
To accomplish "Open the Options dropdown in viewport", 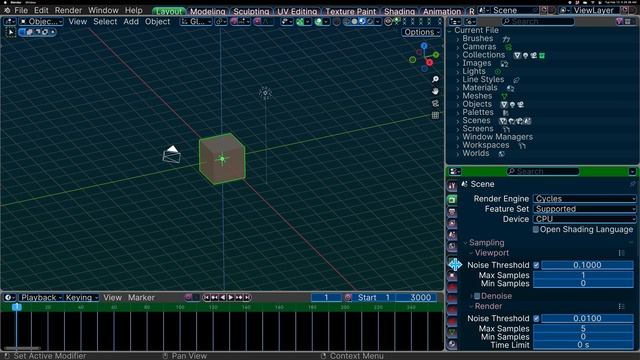I will click(x=422, y=32).
